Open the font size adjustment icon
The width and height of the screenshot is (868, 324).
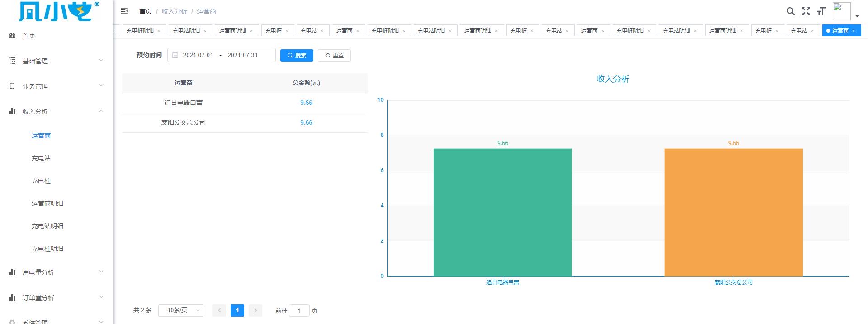point(821,11)
